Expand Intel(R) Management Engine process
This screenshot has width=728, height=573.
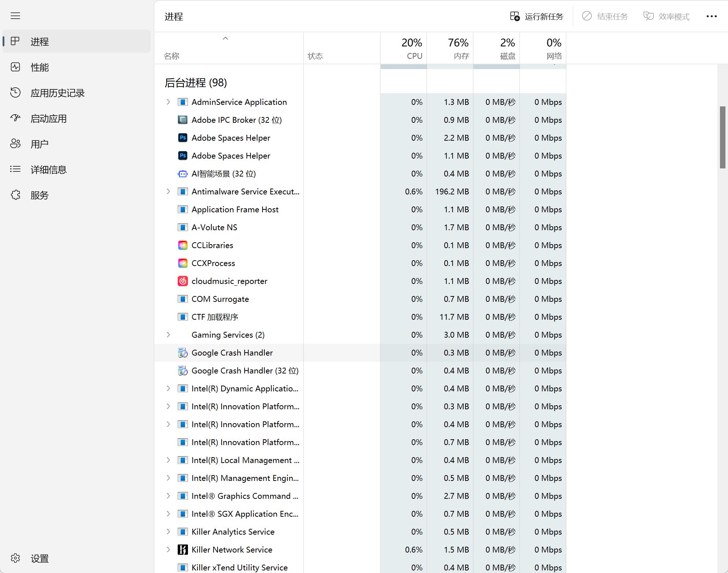[168, 478]
